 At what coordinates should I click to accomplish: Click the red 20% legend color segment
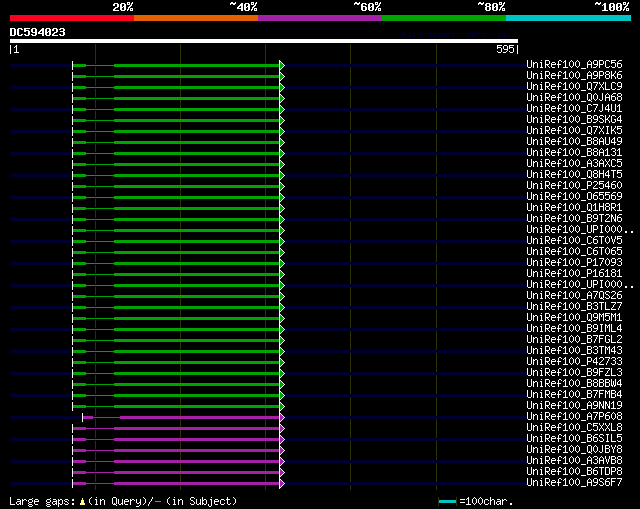(72, 18)
